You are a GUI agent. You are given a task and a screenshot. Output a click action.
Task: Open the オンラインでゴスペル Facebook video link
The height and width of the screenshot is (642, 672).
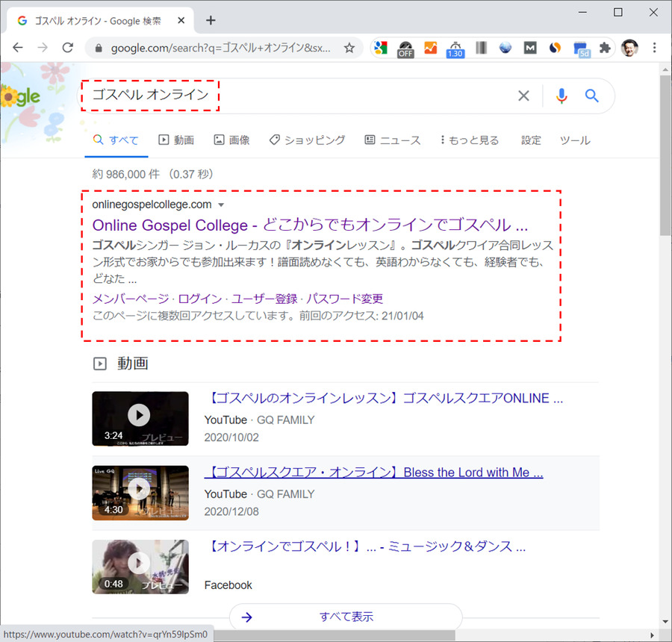point(365,546)
